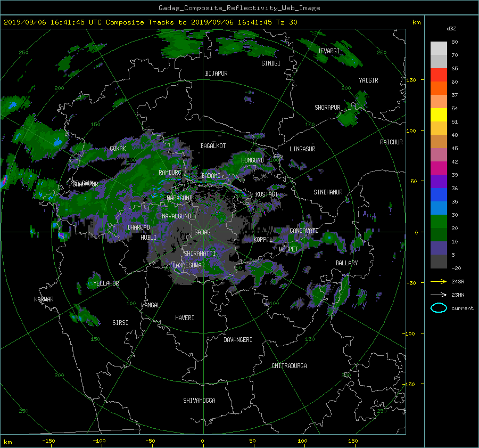Click the 'km' label beside the timestamp
Viewport: 479px width, 448px height.
pyautogui.click(x=416, y=22)
